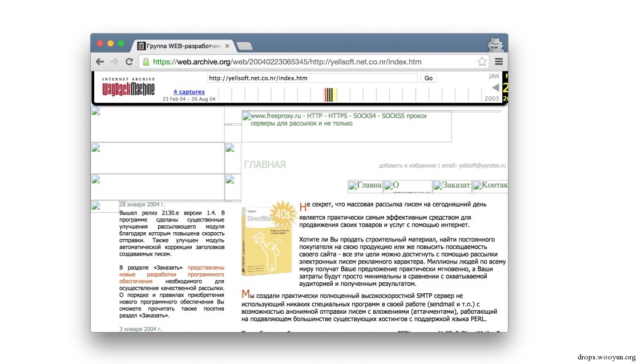The image size is (638, 364).
Task: Click the Wayback URL input field
Action: coord(312,78)
